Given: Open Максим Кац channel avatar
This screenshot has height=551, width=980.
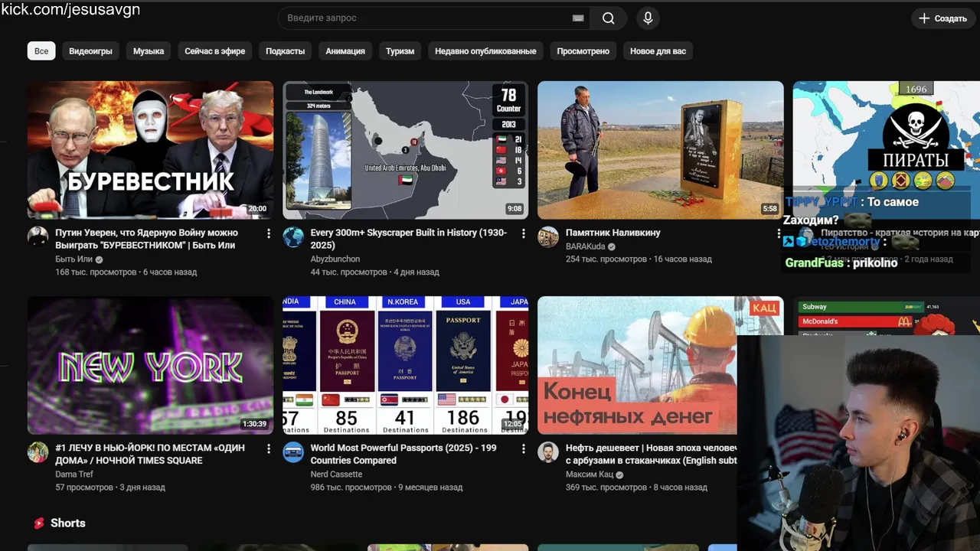Looking at the screenshot, I should tap(548, 452).
